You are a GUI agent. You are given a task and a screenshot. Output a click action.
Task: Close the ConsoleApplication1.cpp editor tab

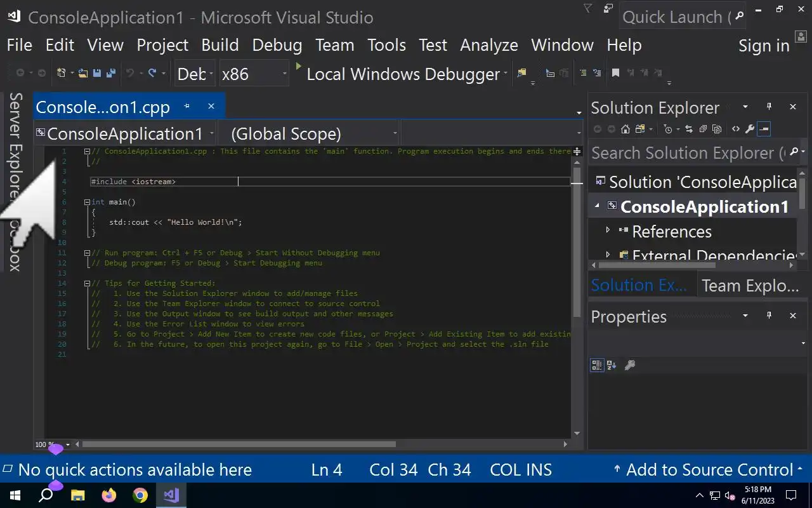click(211, 107)
